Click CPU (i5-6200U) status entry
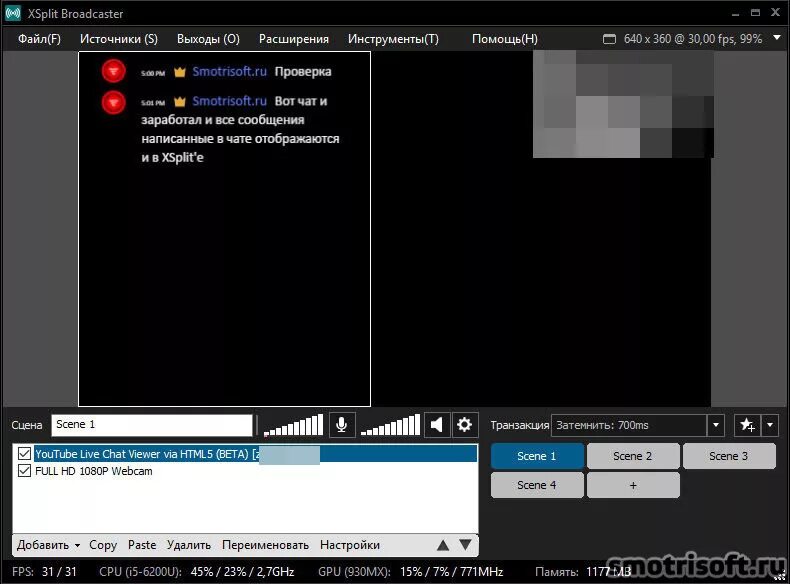Viewport: 790px width, 584px height. pyautogui.click(x=196, y=572)
